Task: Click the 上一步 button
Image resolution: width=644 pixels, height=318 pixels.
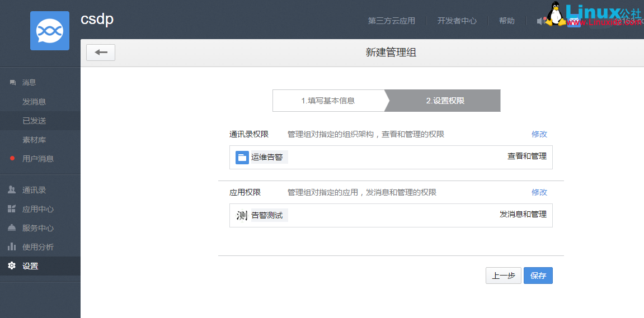Action: pos(503,276)
